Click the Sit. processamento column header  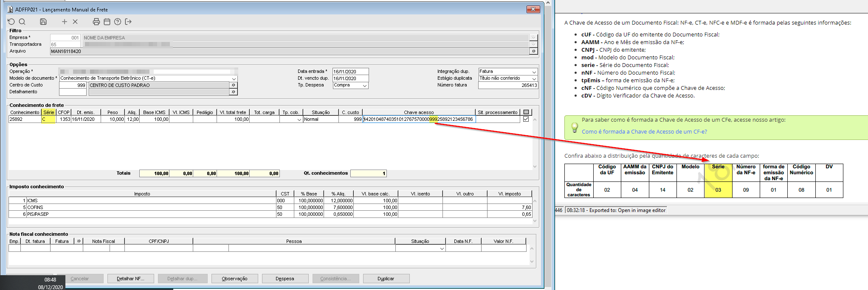[498, 112]
